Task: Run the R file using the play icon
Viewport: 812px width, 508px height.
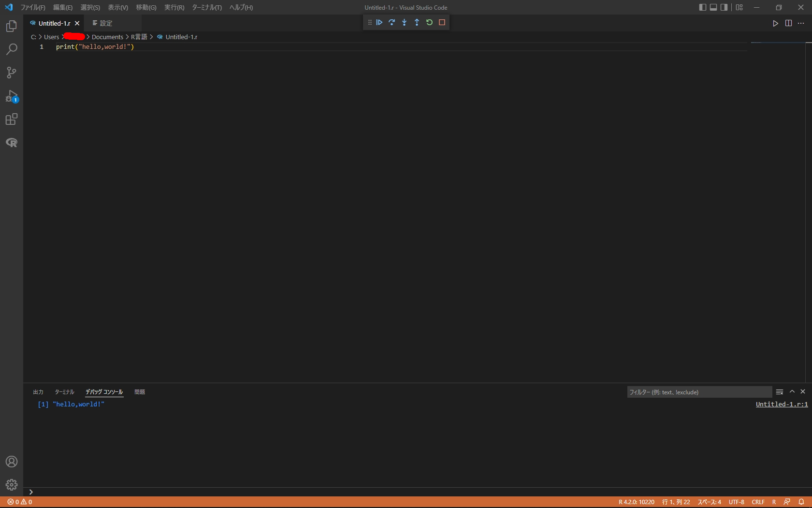Action: point(775,23)
